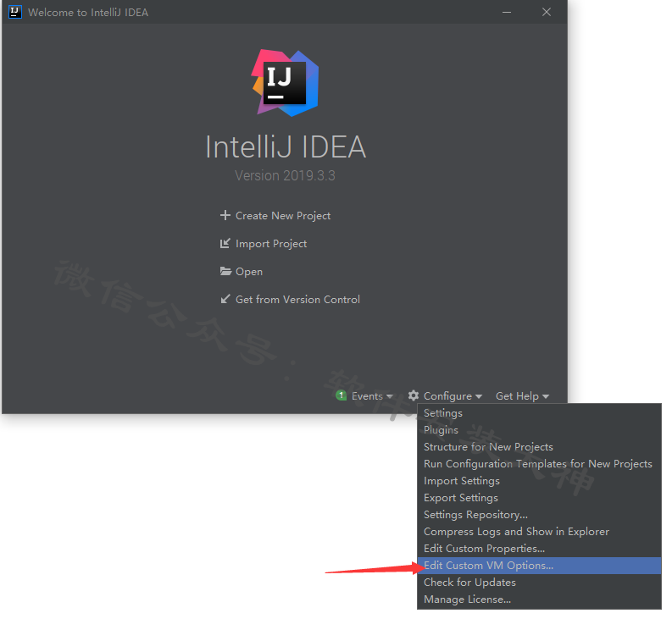Screen dimensions: 672x641
Task: Choose Settings from Configure menu
Action: click(539, 412)
